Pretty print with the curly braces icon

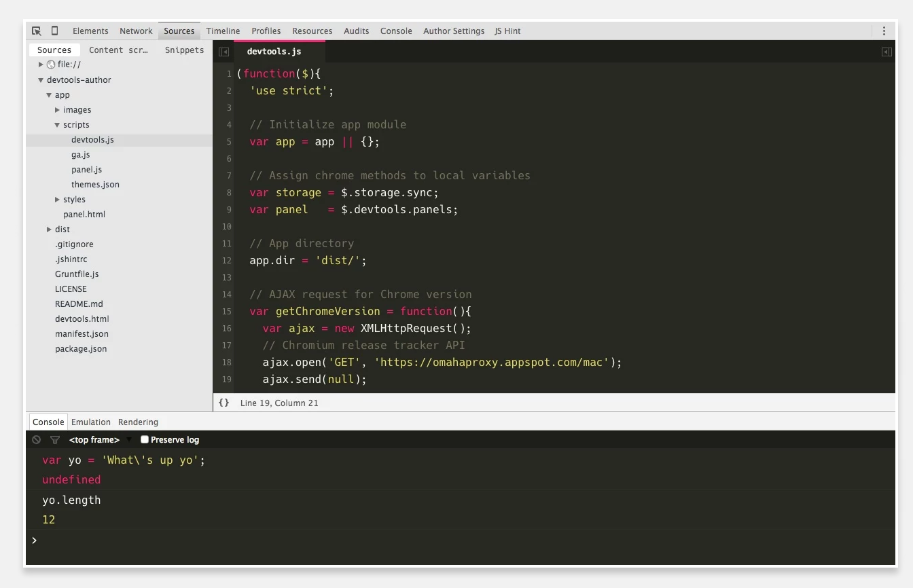click(223, 403)
